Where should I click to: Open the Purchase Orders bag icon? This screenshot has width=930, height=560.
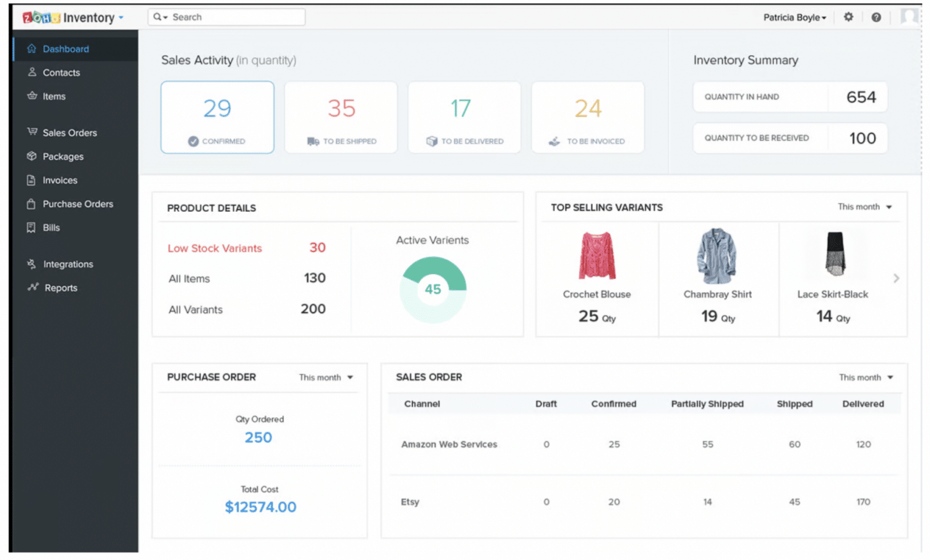31,204
